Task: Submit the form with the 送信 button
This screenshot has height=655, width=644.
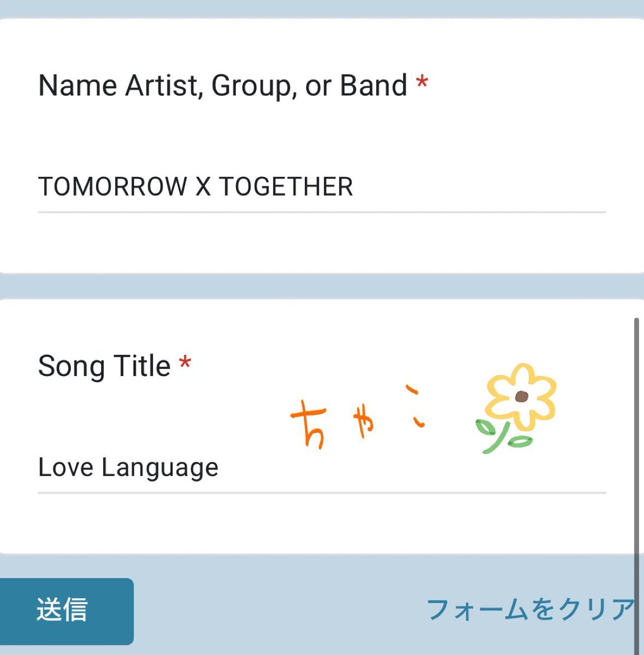Action: pyautogui.click(x=66, y=611)
